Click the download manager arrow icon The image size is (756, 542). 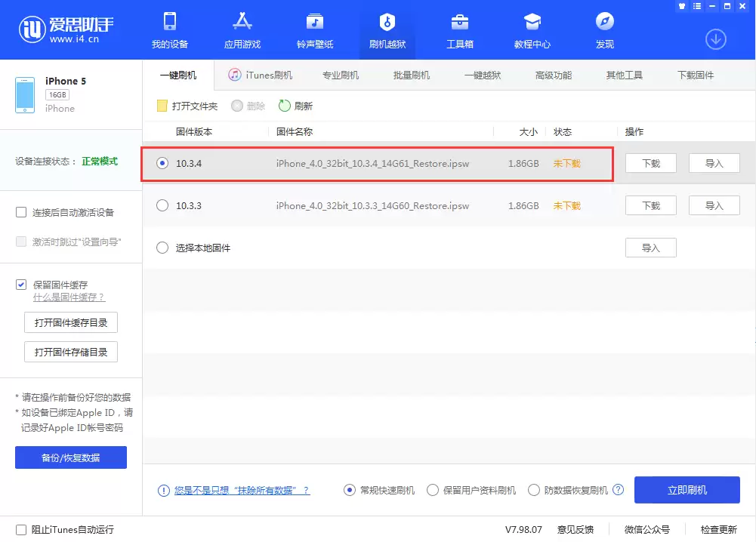(x=715, y=39)
